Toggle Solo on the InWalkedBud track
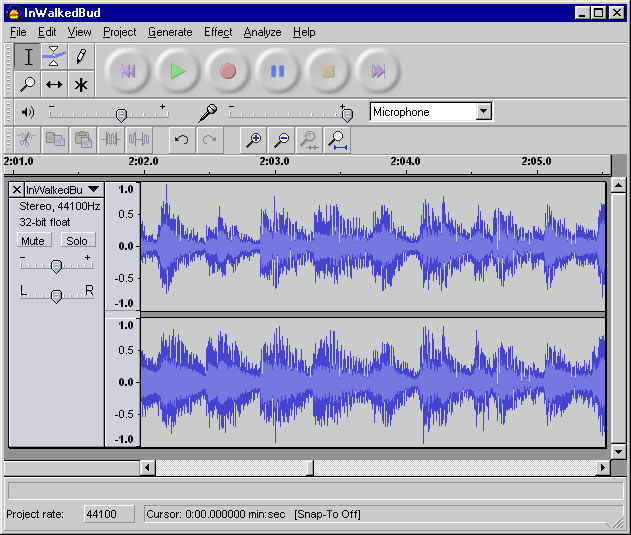This screenshot has height=535, width=631. [76, 240]
